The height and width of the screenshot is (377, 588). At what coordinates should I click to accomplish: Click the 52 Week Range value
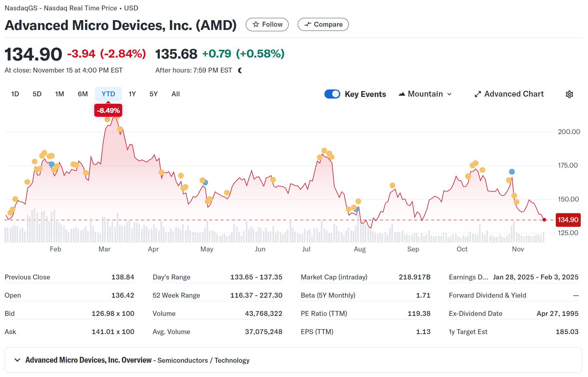[x=256, y=295]
